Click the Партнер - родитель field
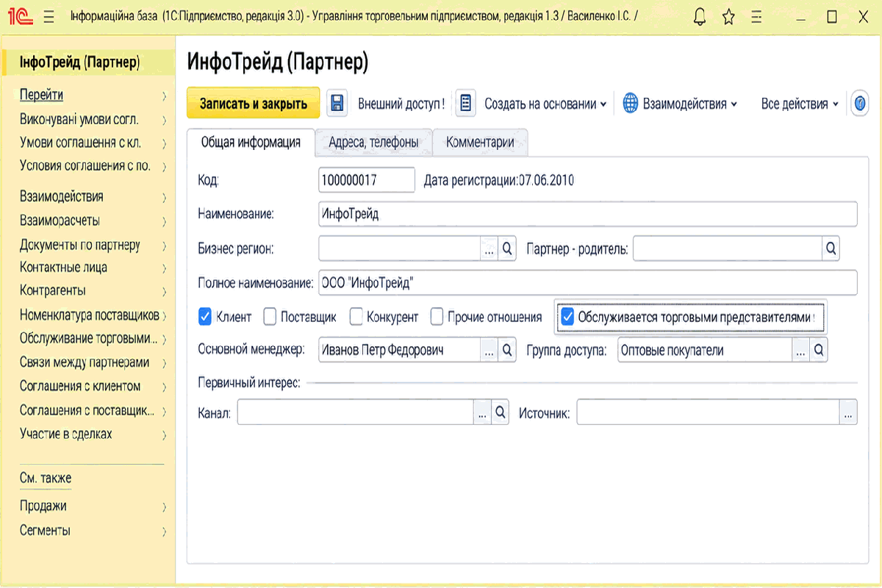Screen dimensions: 882x588 coord(727,248)
